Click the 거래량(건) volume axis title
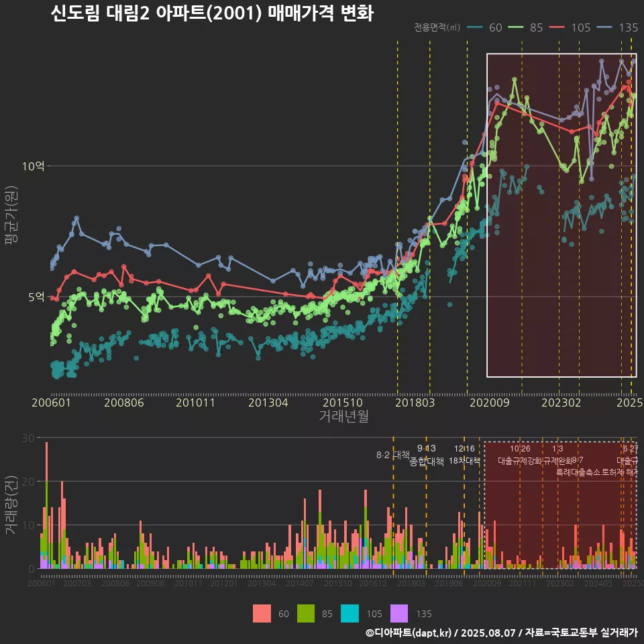644x644 pixels. [11, 504]
